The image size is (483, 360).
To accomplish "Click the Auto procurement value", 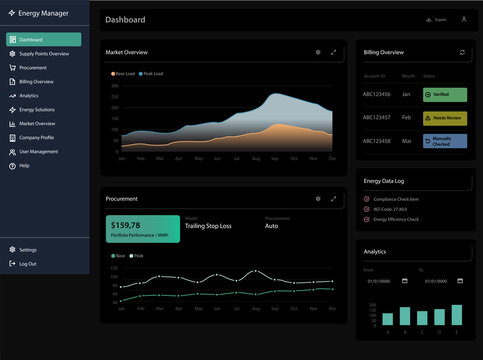I will click(x=271, y=226).
